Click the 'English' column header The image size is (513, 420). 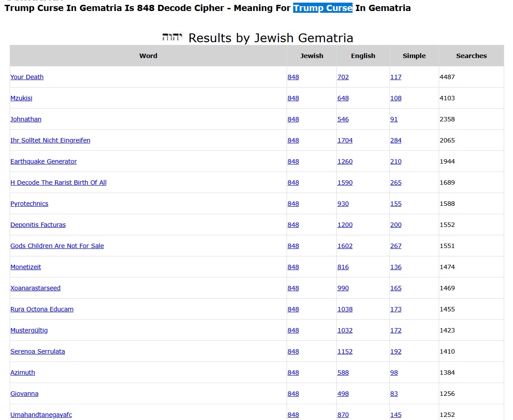tap(363, 56)
